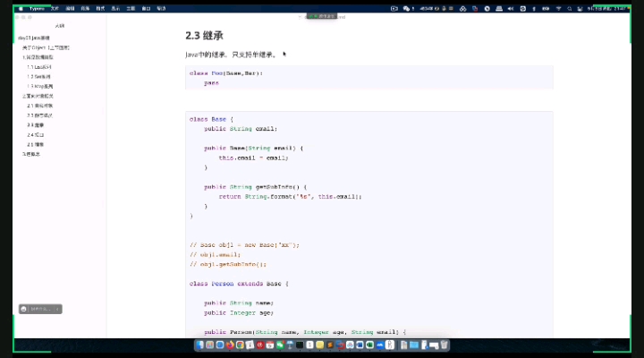Open the Apple menu
The width and height of the screenshot is (644, 358).
(x=21, y=8)
